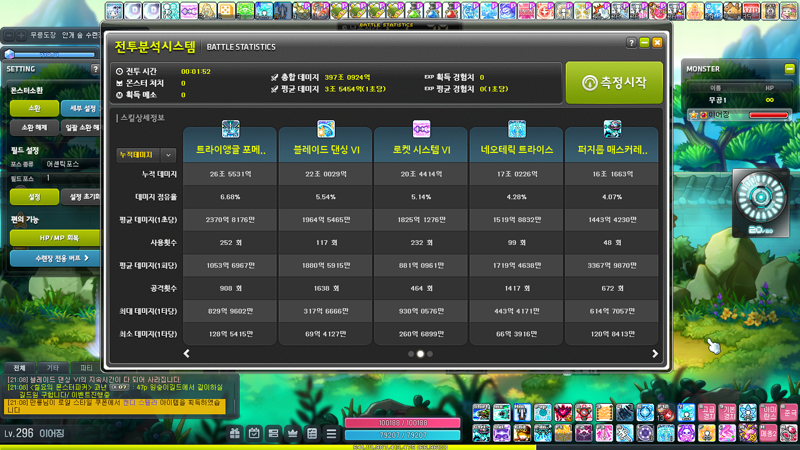
Task: Click the 트라이앵글 포메이션 skill icon
Action: (231, 129)
